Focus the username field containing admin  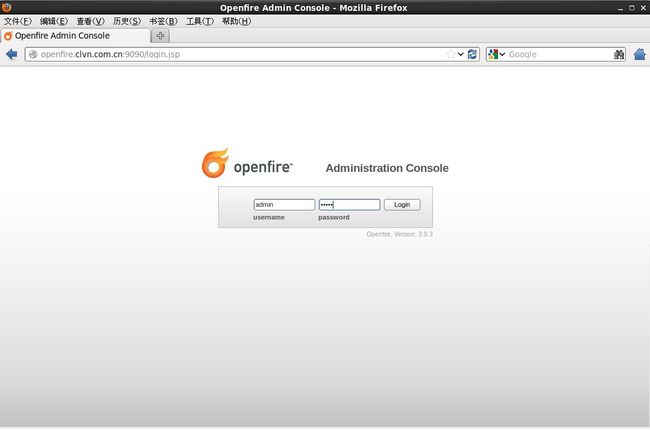pos(284,204)
